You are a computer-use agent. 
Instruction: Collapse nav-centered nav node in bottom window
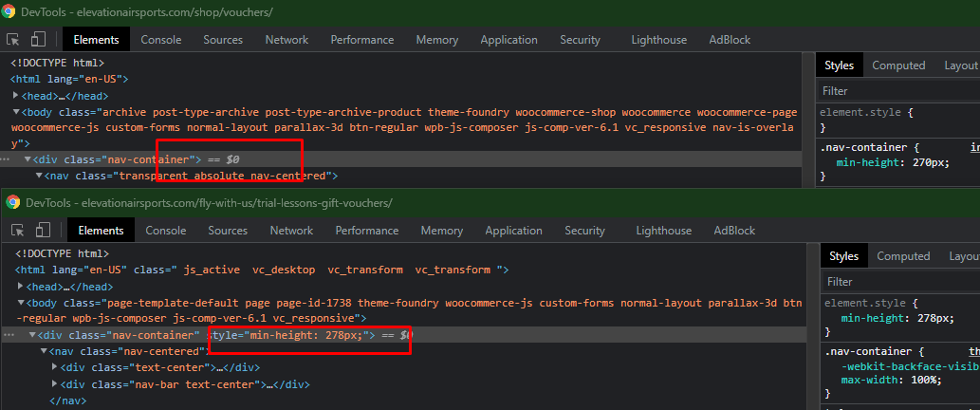click(x=44, y=351)
